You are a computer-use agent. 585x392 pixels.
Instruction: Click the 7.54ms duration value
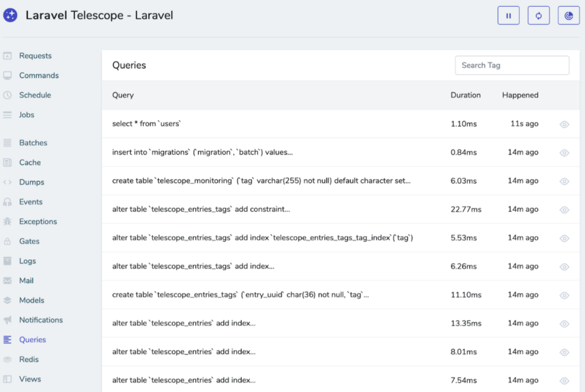(463, 380)
